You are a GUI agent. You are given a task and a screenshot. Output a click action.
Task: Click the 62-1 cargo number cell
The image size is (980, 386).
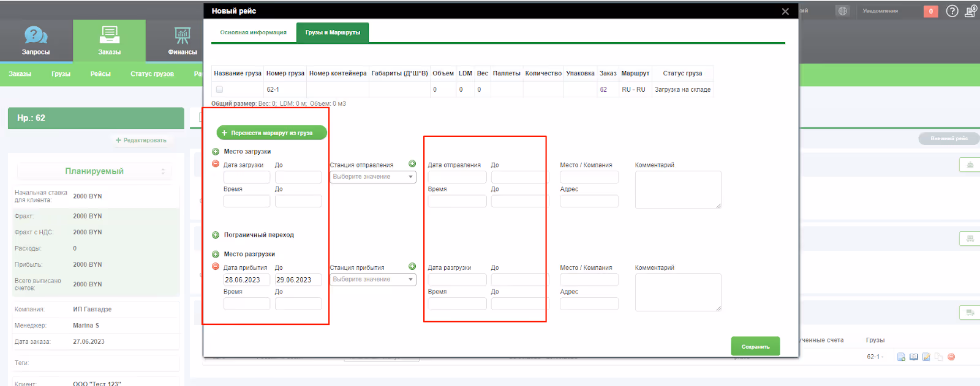tap(285, 89)
